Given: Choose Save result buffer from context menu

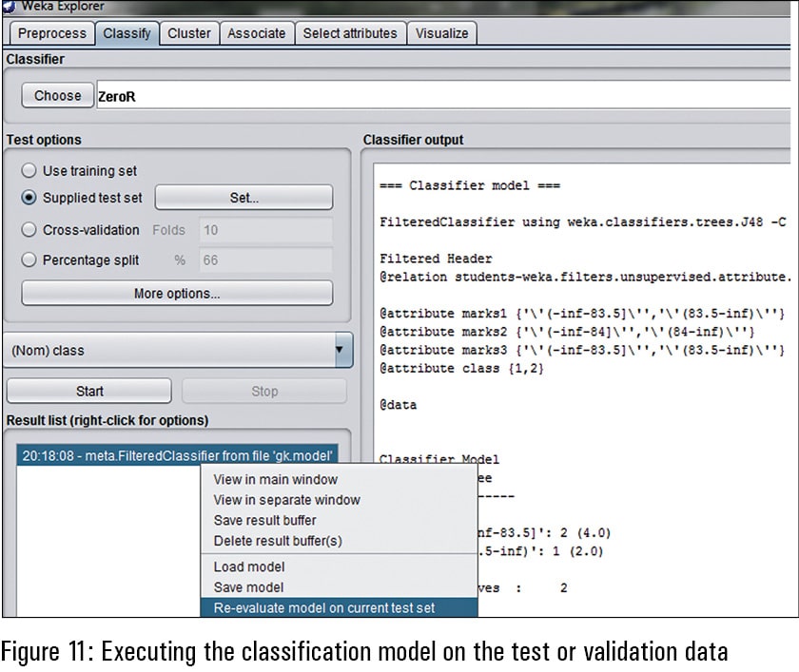Looking at the screenshot, I should click(x=264, y=520).
